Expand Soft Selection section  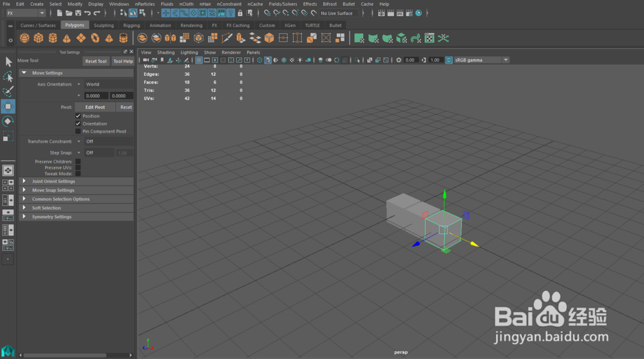(x=77, y=208)
